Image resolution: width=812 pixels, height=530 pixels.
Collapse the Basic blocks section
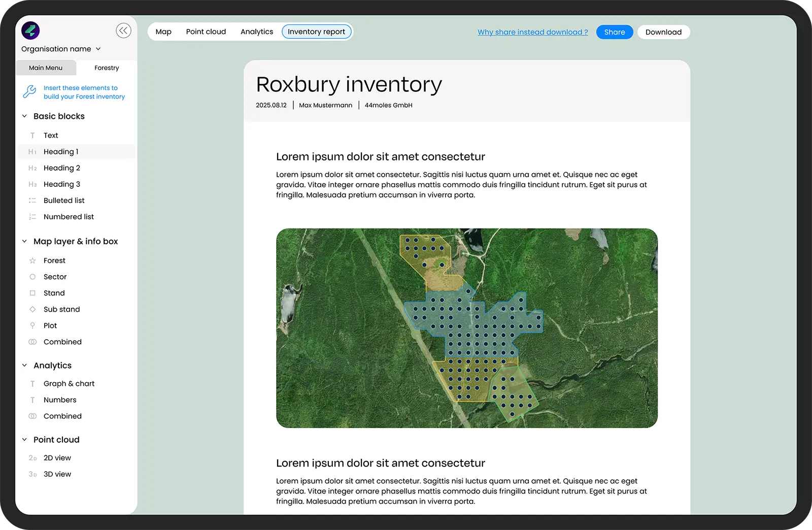[x=24, y=116]
